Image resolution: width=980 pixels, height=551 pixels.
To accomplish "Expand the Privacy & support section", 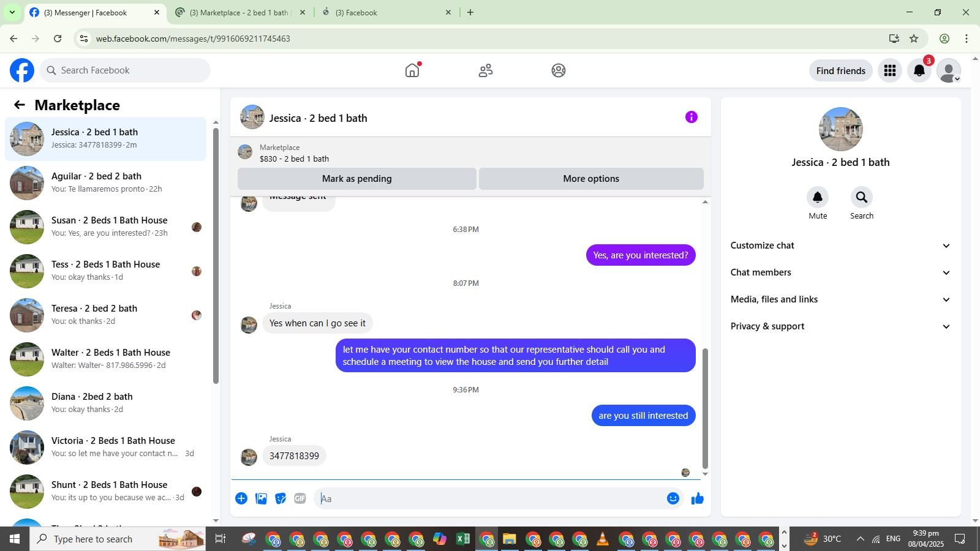I will 840,326.
